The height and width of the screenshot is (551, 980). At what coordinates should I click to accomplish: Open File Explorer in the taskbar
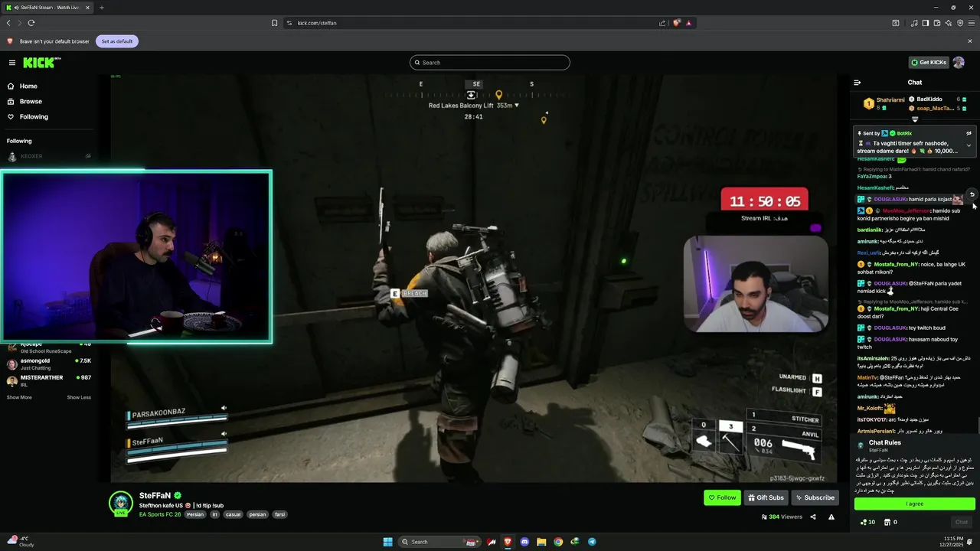(x=541, y=542)
